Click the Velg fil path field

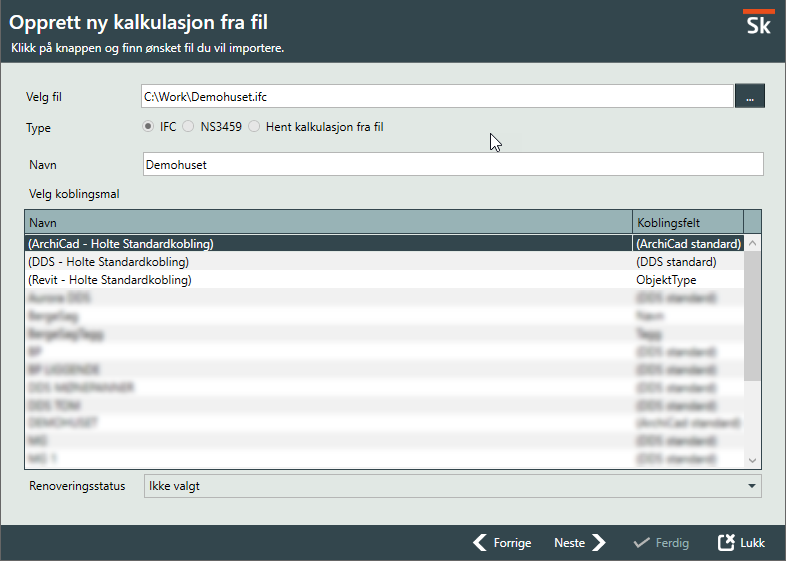[x=438, y=96]
